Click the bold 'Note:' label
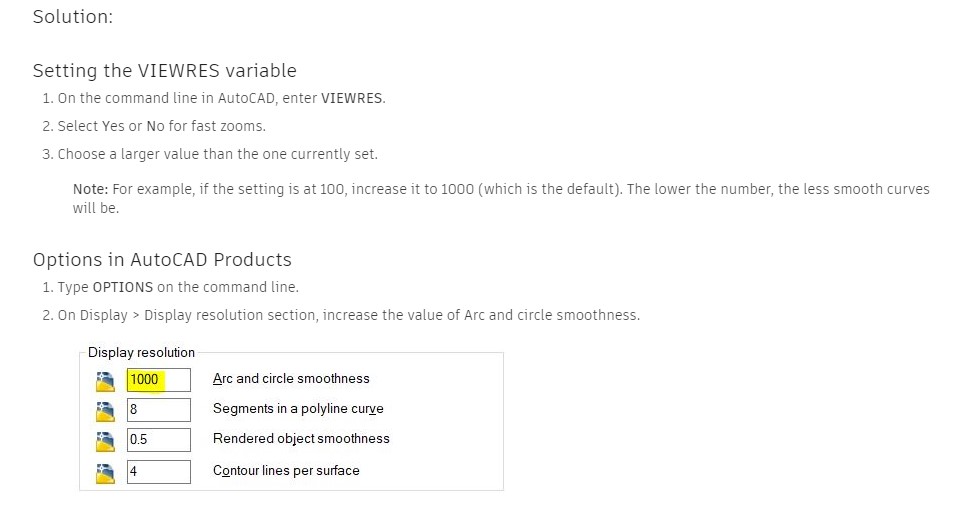This screenshot has height=519, width=954. 90,190
